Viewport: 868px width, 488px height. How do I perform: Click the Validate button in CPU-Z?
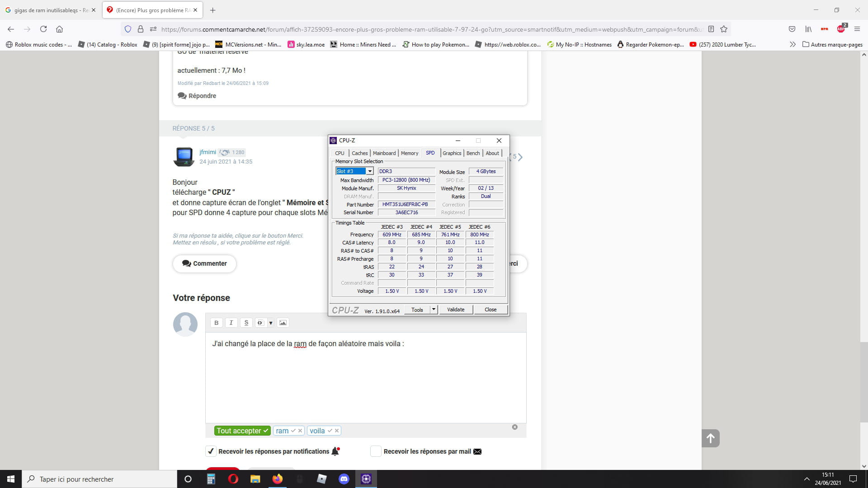[456, 310]
